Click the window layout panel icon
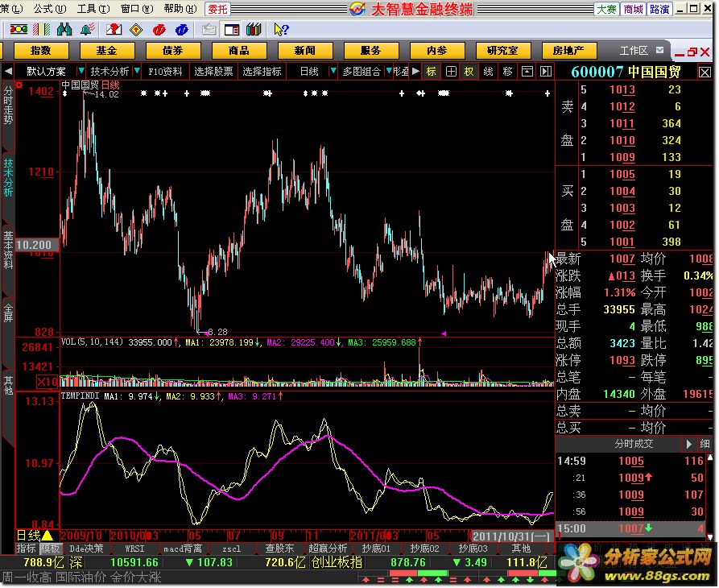This screenshot has height=588, width=719. (x=232, y=30)
